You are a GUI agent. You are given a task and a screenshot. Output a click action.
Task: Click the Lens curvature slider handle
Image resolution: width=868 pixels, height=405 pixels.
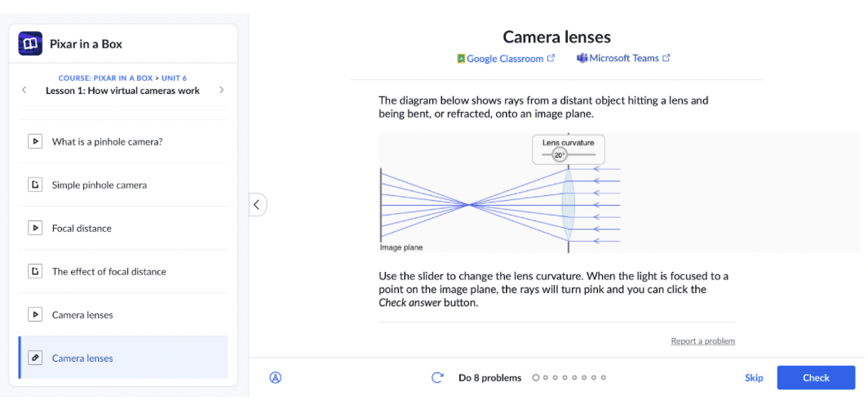560,156
